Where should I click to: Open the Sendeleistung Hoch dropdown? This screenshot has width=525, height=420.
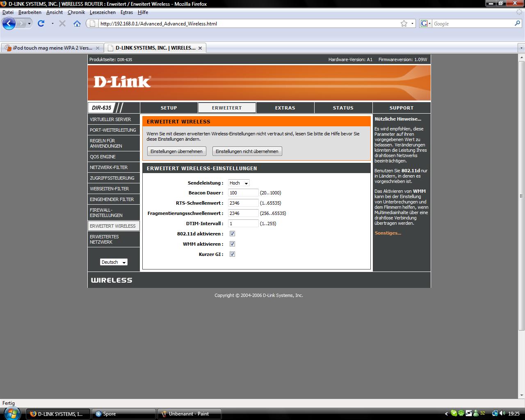tap(239, 183)
